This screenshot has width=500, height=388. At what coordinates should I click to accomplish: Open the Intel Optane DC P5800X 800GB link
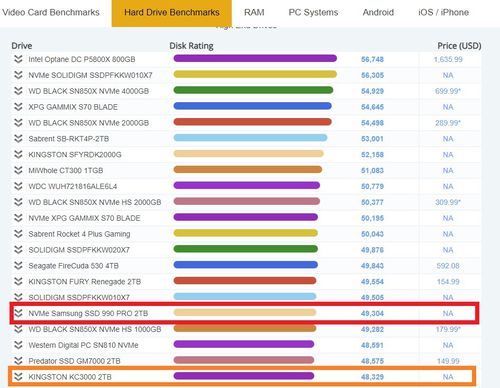tap(82, 59)
